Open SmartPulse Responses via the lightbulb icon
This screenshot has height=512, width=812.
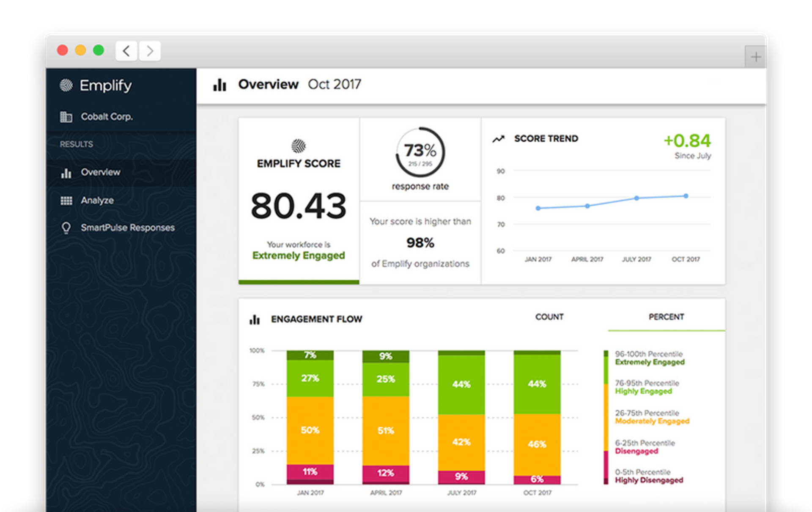(x=66, y=228)
